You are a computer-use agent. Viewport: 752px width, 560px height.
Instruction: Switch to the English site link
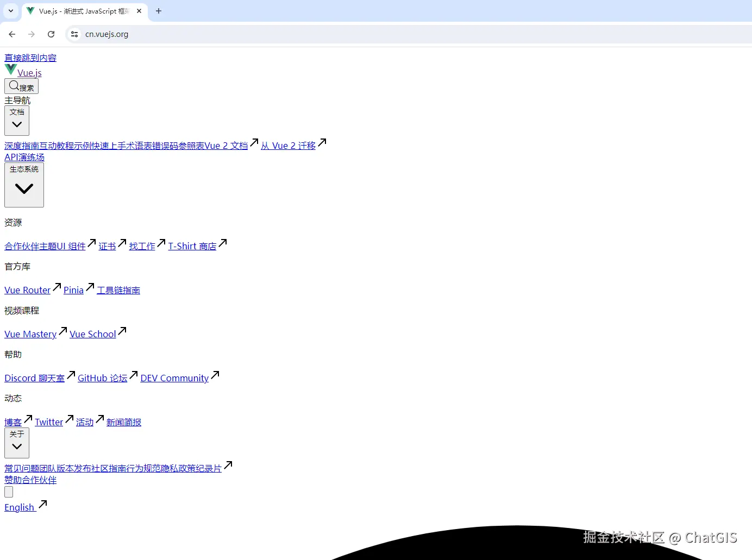20,508
